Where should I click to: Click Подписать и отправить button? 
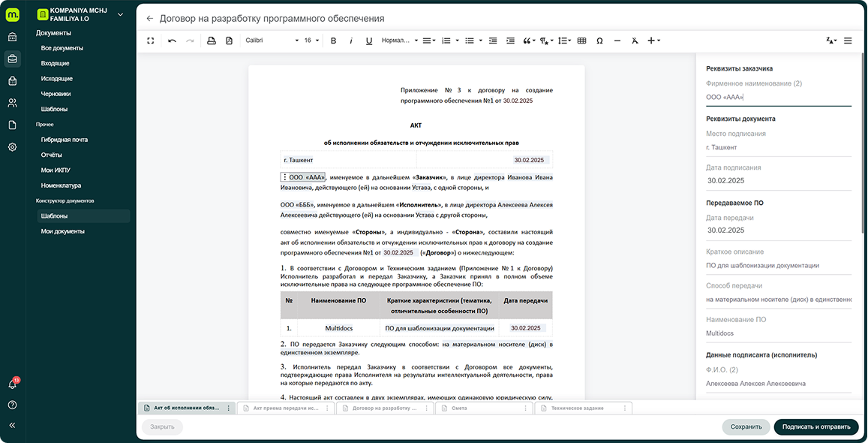(816, 426)
